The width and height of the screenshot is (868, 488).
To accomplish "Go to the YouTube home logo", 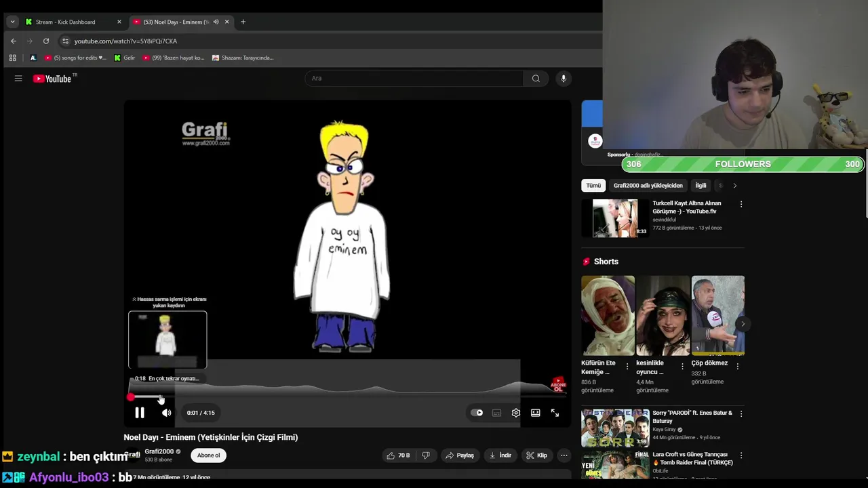I will pos(53,79).
